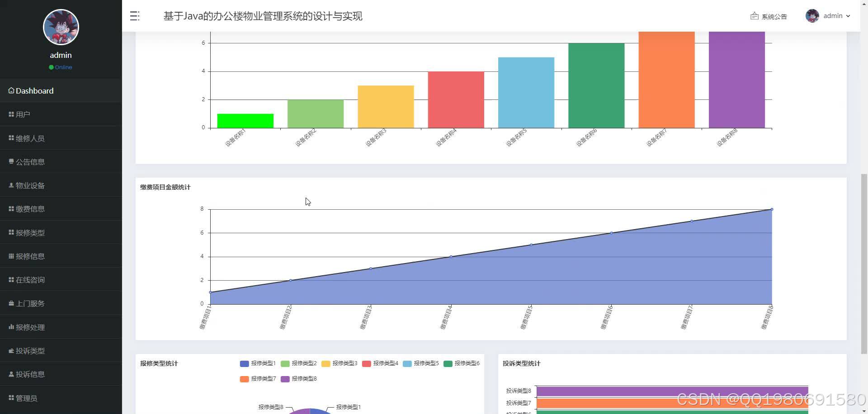Click the 投诉类型统计 chart title

521,363
